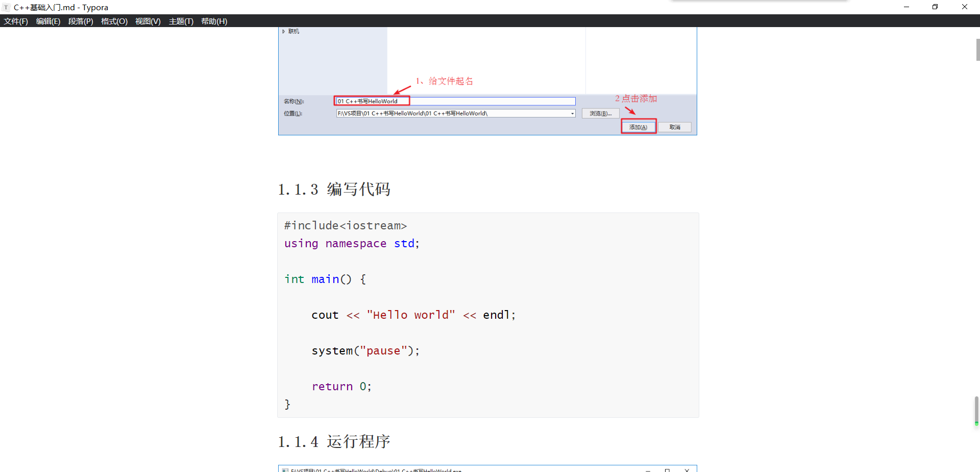Click the highlighted 添加(A) button

639,127
